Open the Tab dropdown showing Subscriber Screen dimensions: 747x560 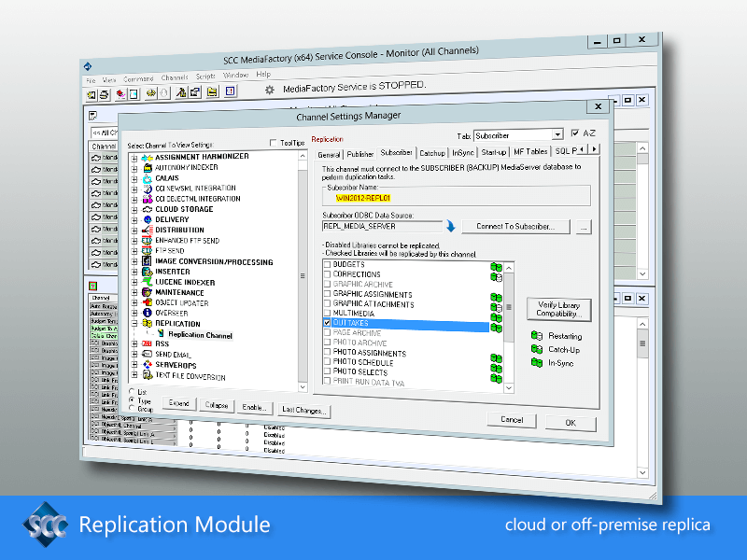557,134
